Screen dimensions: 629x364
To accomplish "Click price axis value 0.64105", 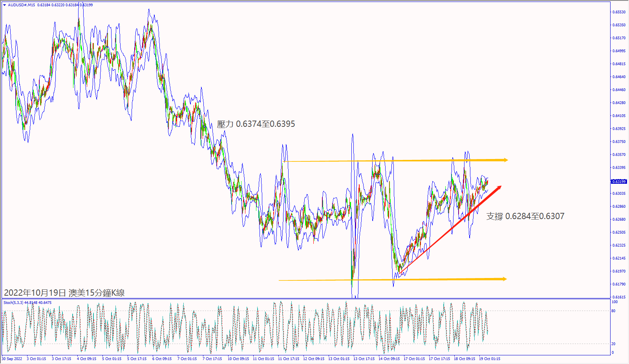I will (619, 116).
